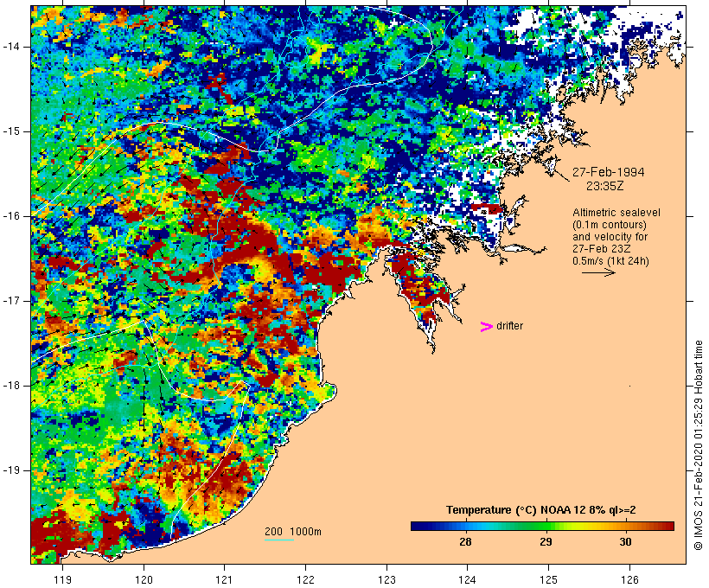Click the 'and velocity for' annotation line
The height and width of the screenshot is (588, 709).
pos(610,237)
